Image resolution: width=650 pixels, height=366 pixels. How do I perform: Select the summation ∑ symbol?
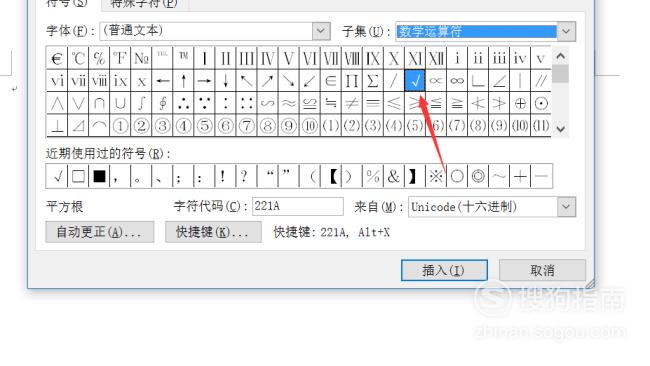[373, 81]
